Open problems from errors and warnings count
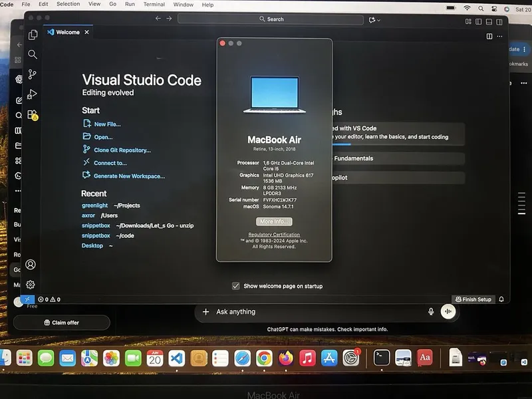532x399 pixels. [49, 299]
